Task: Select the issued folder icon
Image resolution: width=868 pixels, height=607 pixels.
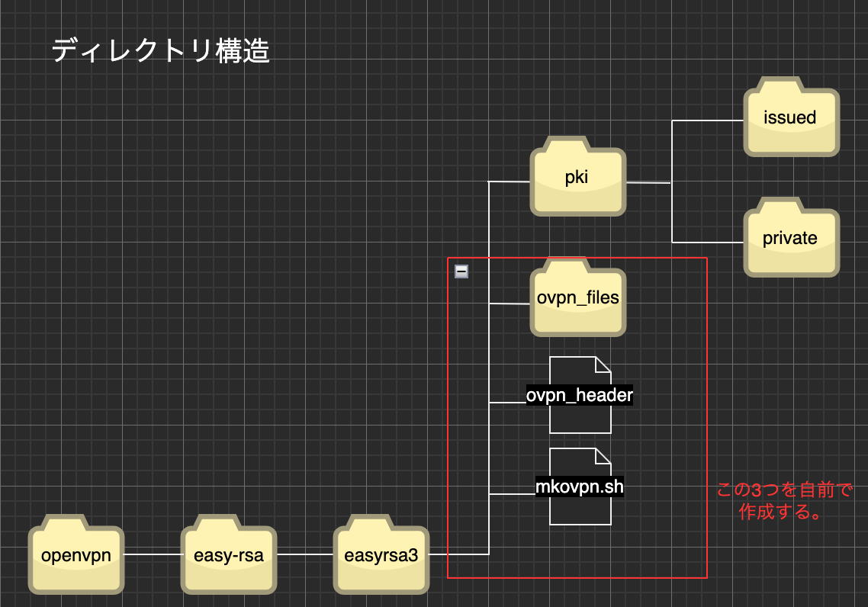Action: click(x=791, y=119)
